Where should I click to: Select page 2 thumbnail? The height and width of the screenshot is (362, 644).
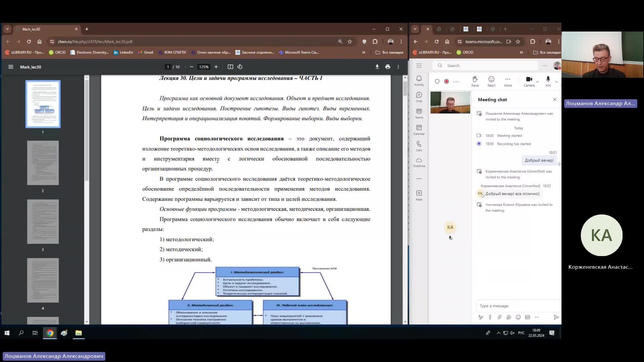(43, 163)
